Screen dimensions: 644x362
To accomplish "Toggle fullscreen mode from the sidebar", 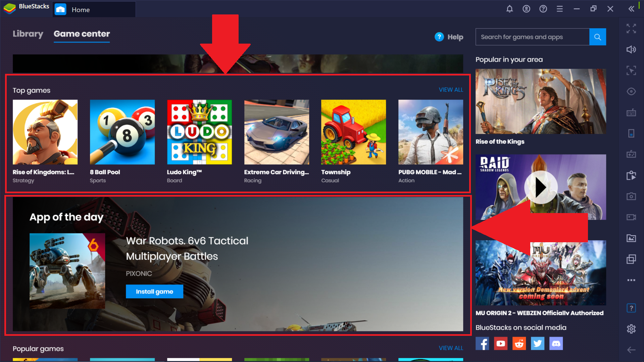I will 631,29.
